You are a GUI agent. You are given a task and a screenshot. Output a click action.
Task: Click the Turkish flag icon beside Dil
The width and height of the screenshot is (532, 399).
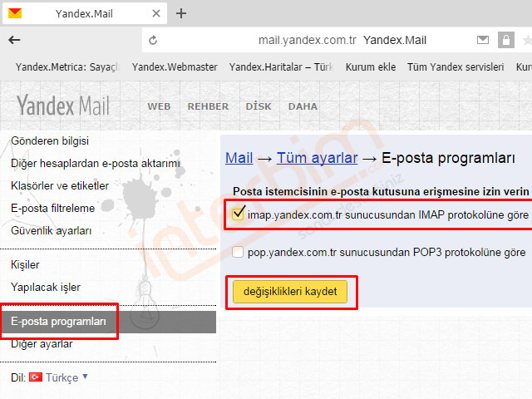[x=36, y=377]
